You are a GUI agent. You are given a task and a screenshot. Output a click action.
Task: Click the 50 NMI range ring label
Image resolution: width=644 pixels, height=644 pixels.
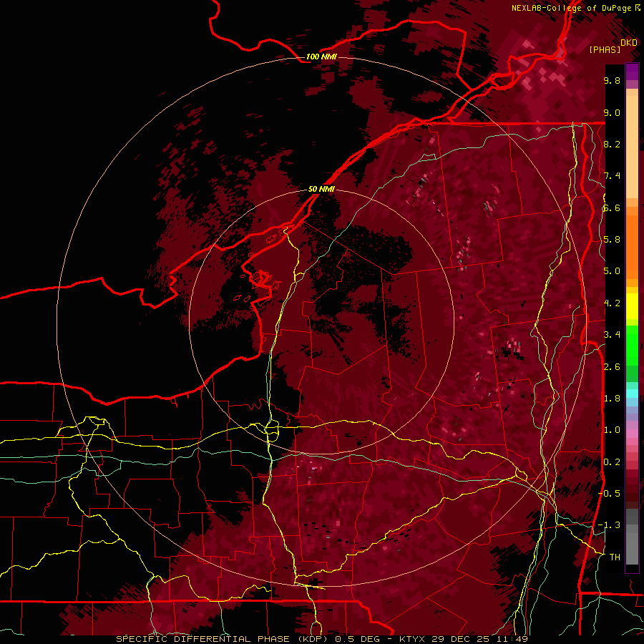click(x=321, y=189)
